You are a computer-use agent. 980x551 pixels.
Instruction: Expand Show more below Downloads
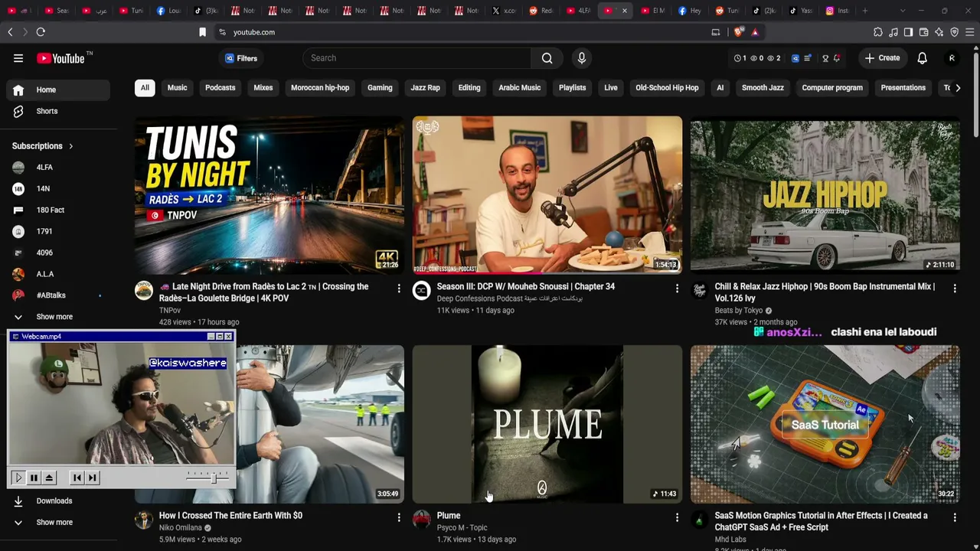tap(54, 523)
